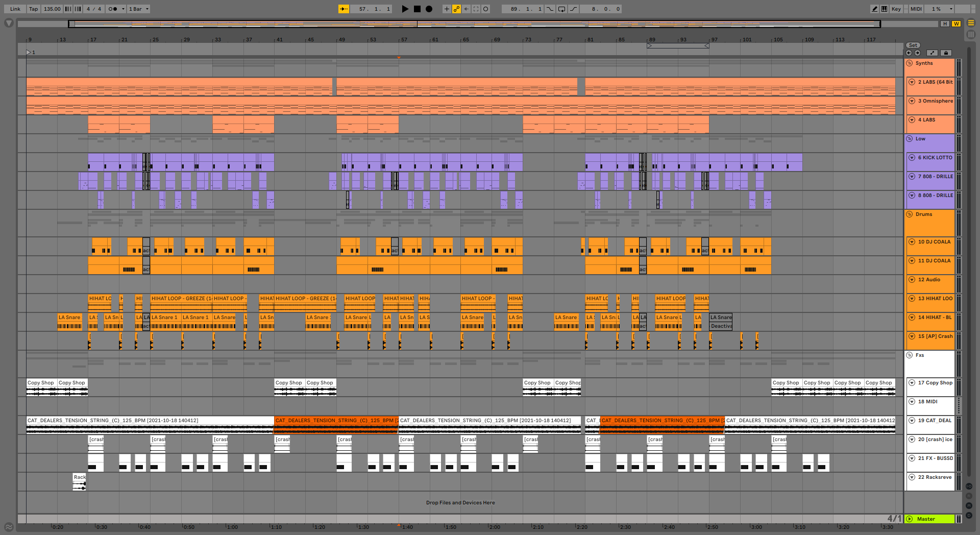Select the 12 Audio track name
The width and height of the screenshot is (980, 535).
point(929,280)
